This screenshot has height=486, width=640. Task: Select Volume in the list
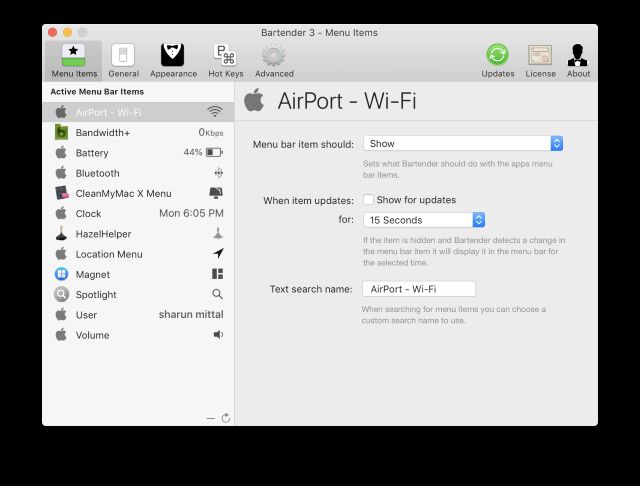click(138, 335)
